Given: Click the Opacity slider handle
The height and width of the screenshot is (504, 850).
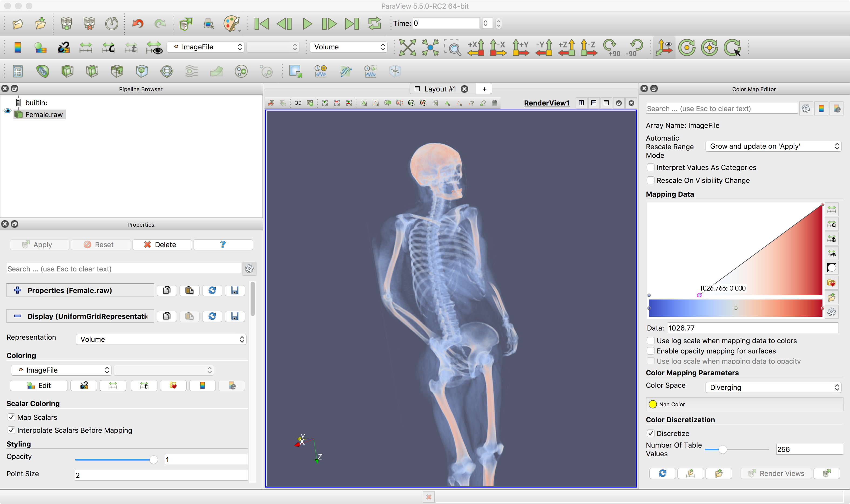Looking at the screenshot, I should point(153,460).
